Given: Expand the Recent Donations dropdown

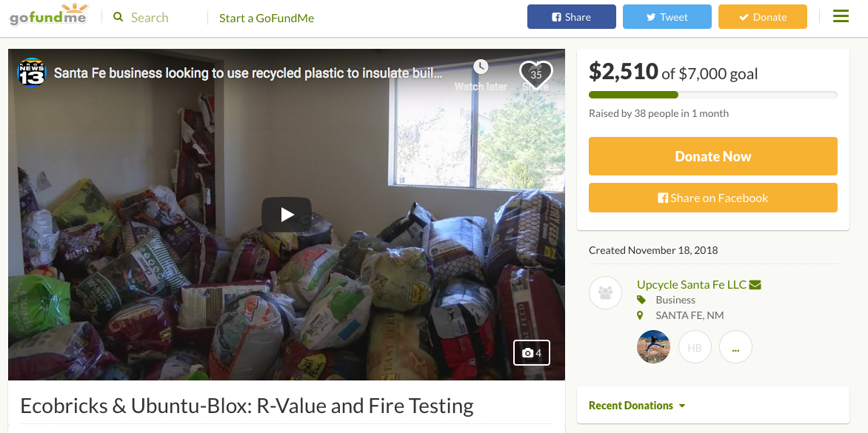Looking at the screenshot, I should (637, 406).
